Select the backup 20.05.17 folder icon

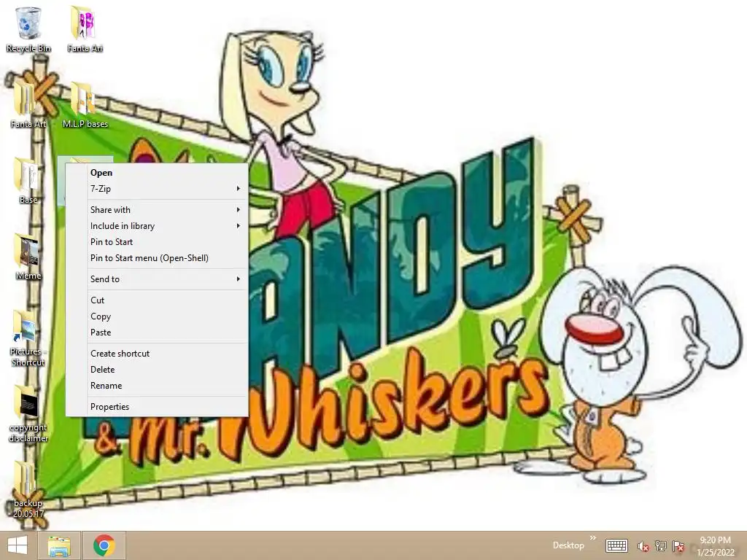tap(28, 491)
